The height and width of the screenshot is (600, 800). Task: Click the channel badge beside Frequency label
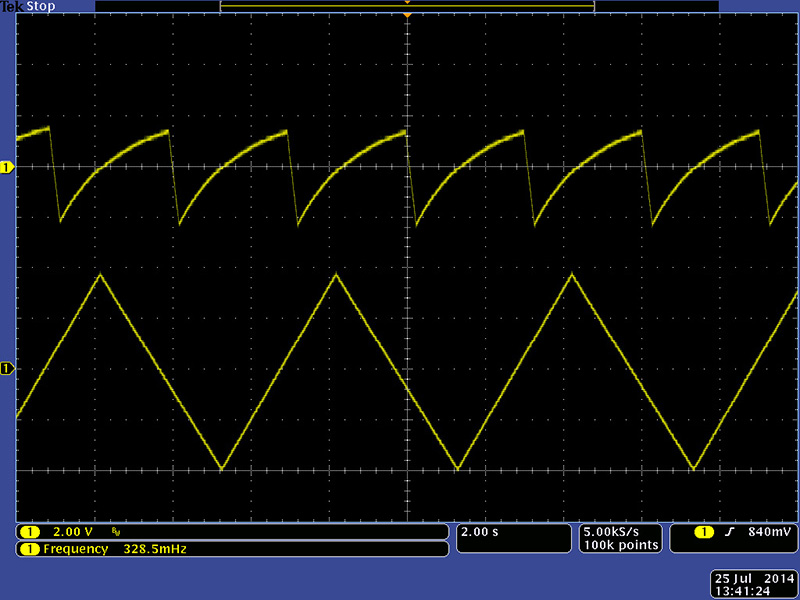tap(29, 549)
